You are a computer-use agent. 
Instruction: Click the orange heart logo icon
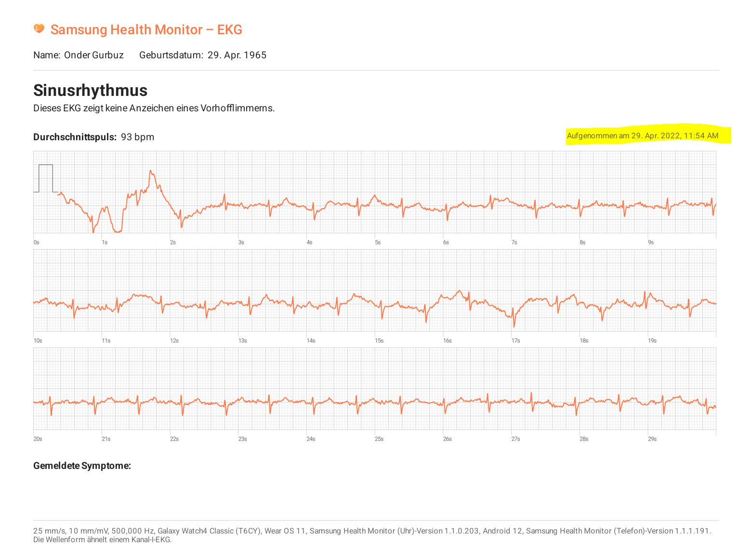(x=39, y=29)
